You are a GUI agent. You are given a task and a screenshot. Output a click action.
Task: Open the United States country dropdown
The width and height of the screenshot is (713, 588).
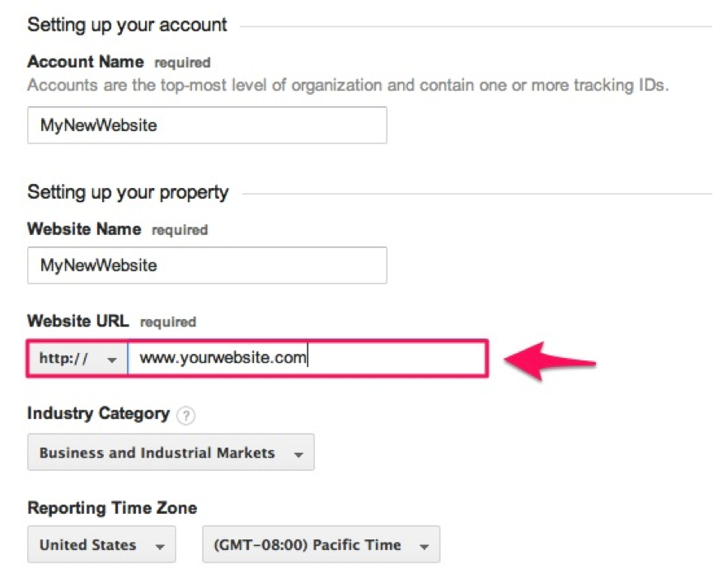click(x=102, y=544)
